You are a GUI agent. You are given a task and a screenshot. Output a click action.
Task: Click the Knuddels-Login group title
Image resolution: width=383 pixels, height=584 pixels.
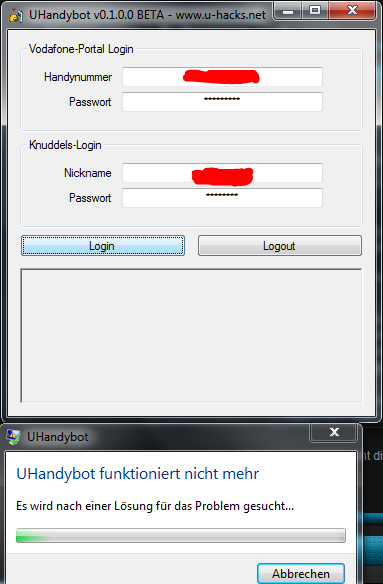pos(65,145)
